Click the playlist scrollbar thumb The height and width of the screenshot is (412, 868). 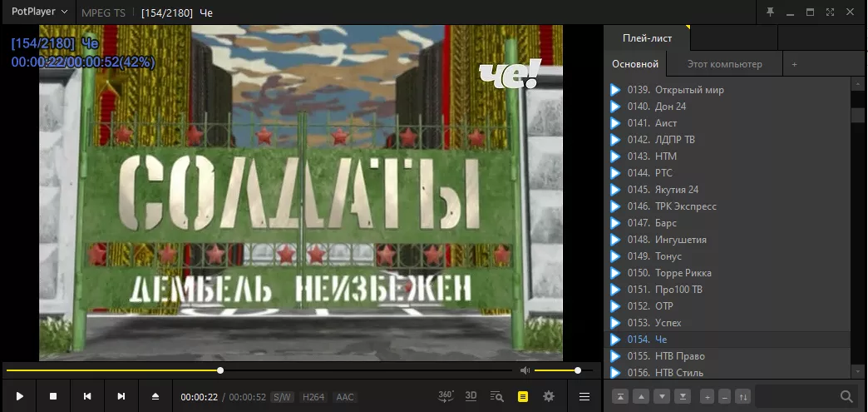pyautogui.click(x=858, y=116)
